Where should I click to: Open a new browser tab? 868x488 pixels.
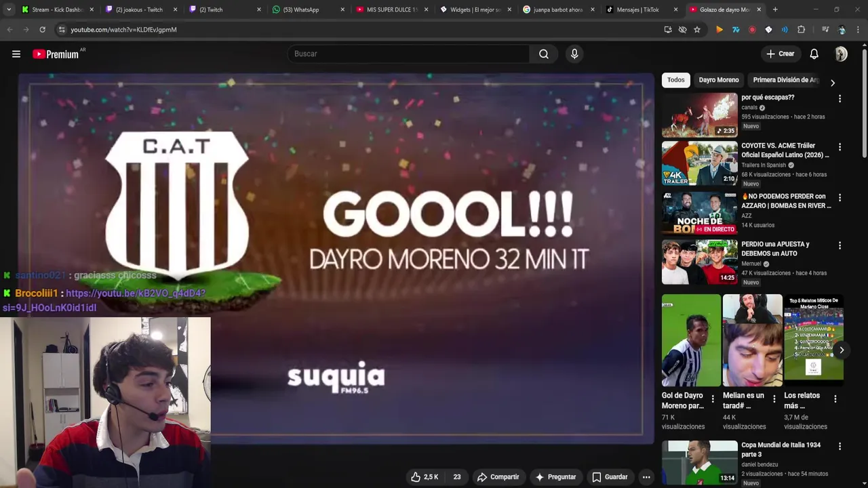tap(775, 9)
